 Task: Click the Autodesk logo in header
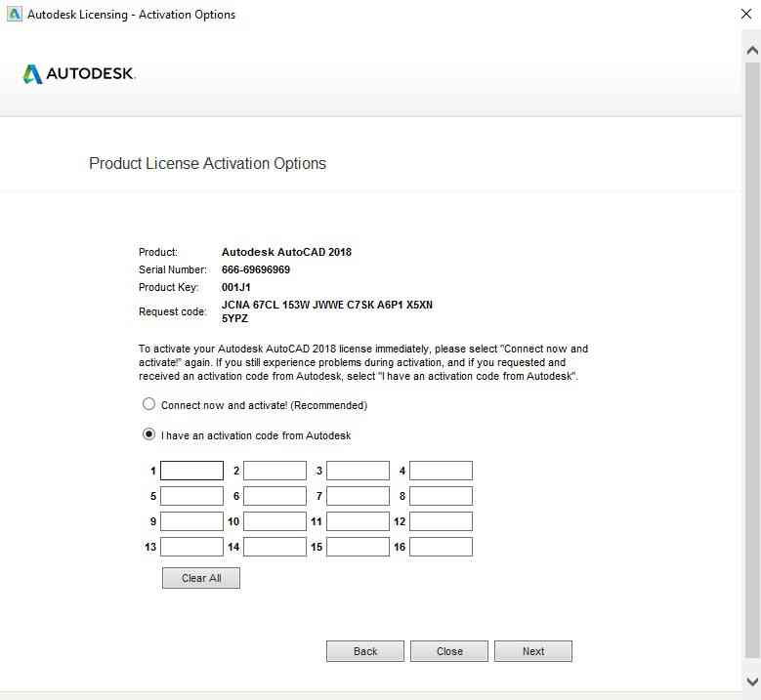pos(78,74)
